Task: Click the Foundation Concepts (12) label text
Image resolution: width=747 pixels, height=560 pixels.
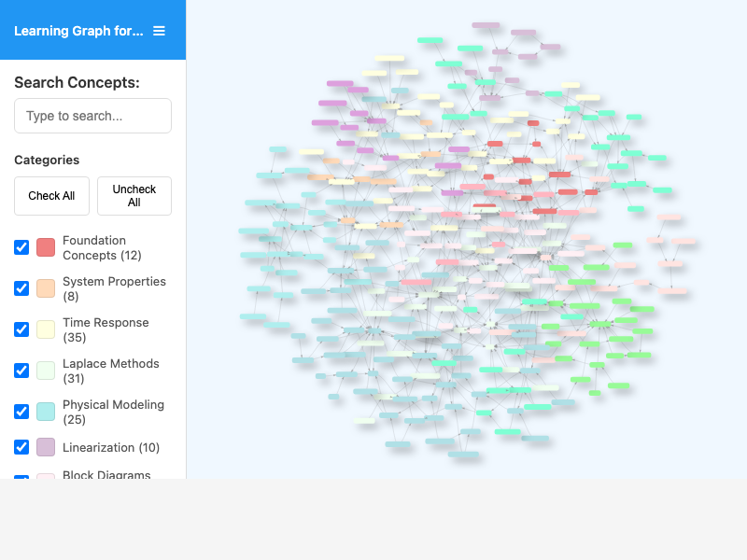Action: click(x=101, y=247)
